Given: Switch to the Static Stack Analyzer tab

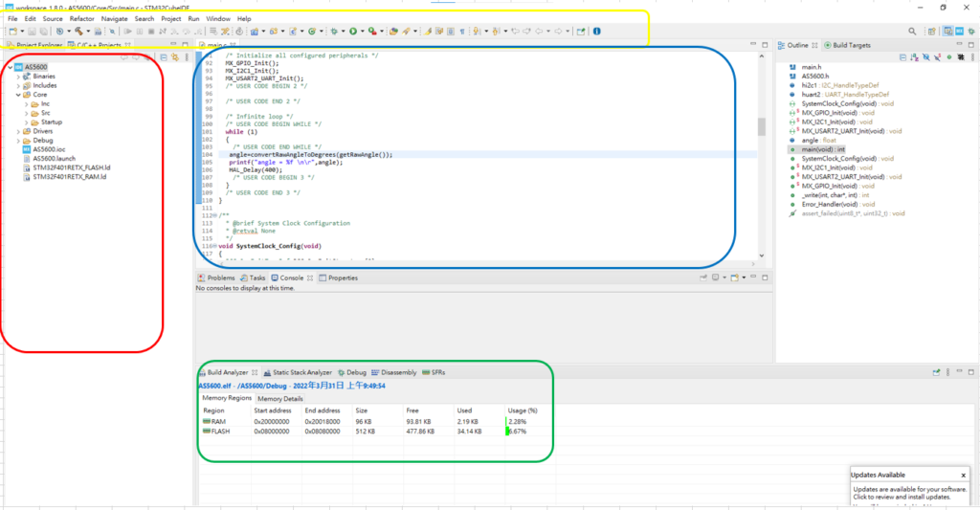Looking at the screenshot, I should [298, 372].
